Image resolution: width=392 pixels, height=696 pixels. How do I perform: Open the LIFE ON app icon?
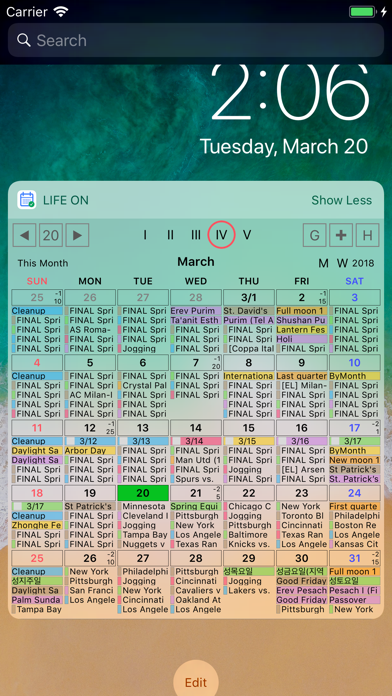pos(27,200)
